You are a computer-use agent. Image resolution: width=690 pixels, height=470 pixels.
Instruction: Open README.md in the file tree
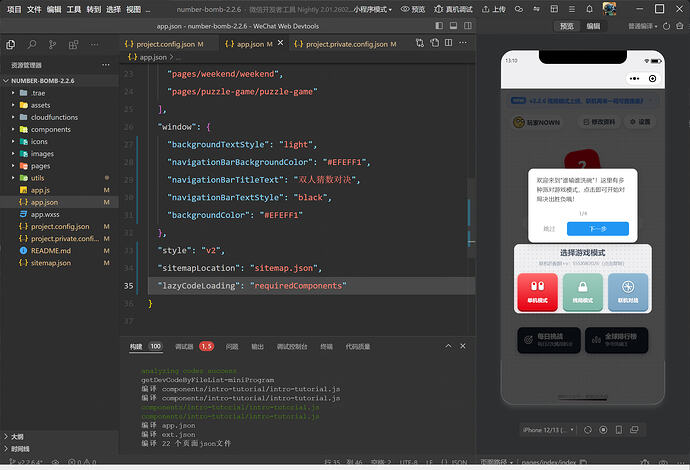click(50, 250)
